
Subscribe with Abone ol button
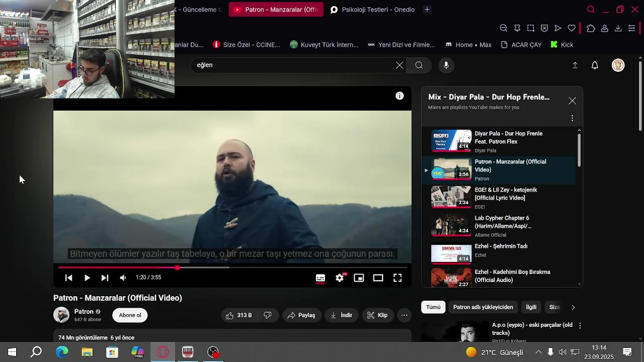tap(130, 315)
